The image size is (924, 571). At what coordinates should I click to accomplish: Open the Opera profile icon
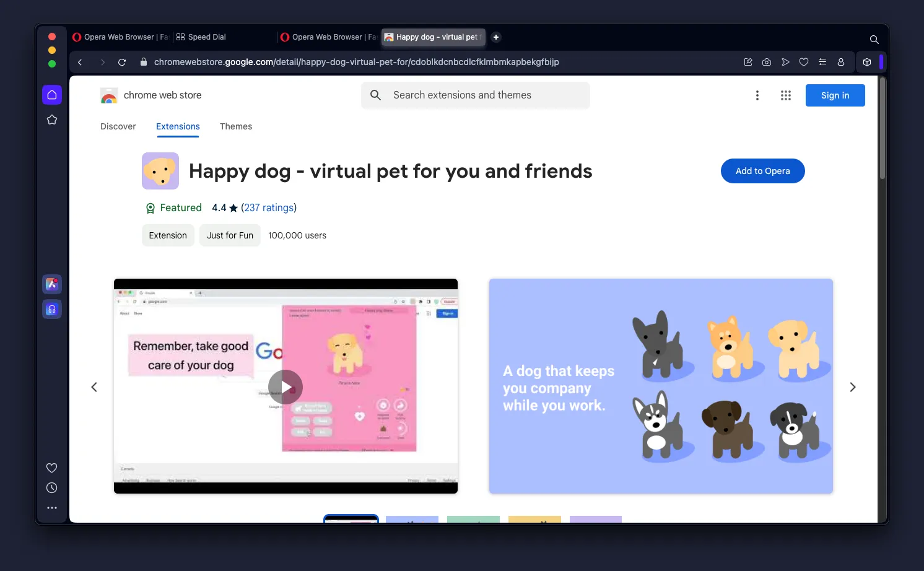841,62
